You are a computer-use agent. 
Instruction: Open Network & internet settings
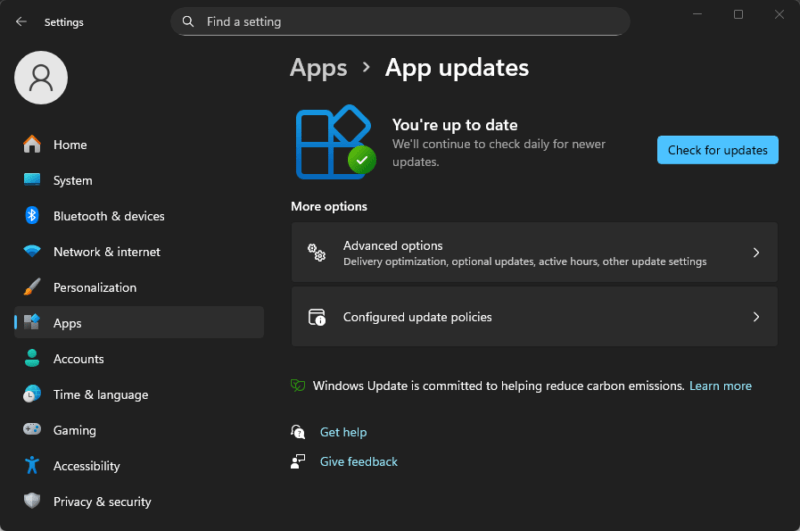pyautogui.click(x=139, y=251)
